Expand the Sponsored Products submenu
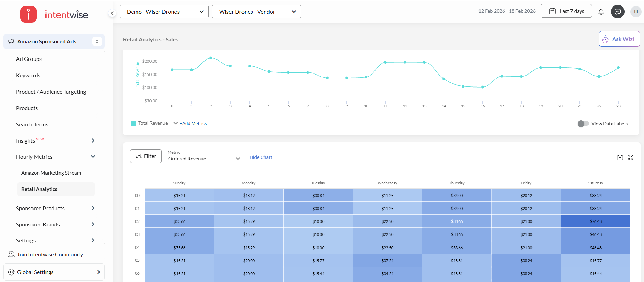 point(93,208)
